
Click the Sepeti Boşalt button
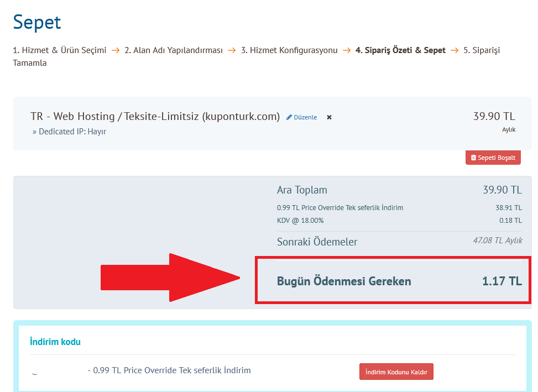(493, 158)
